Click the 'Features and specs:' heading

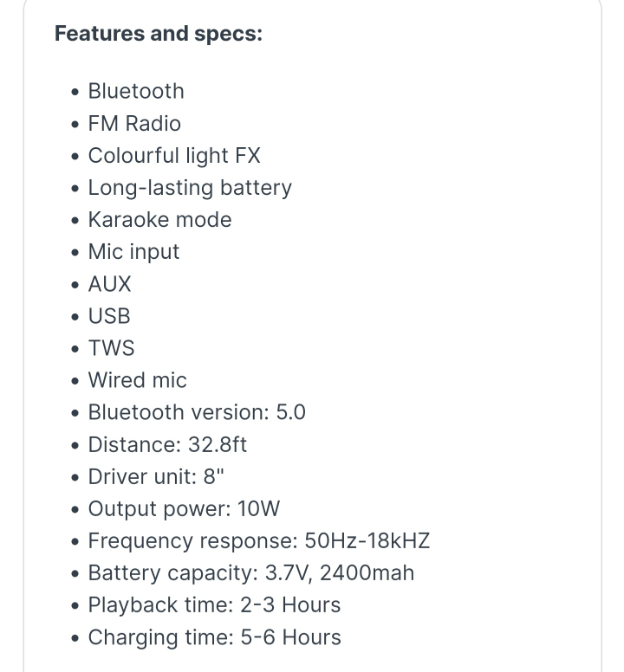point(158,34)
